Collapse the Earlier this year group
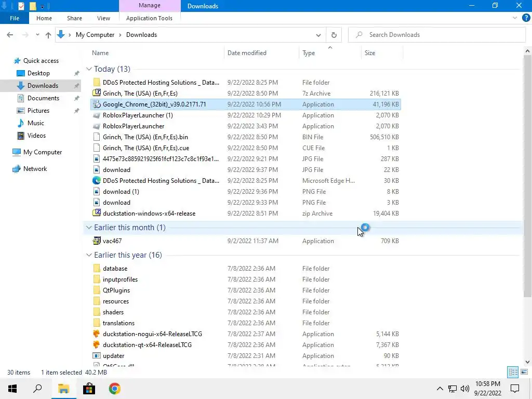532x399 pixels. point(89,255)
